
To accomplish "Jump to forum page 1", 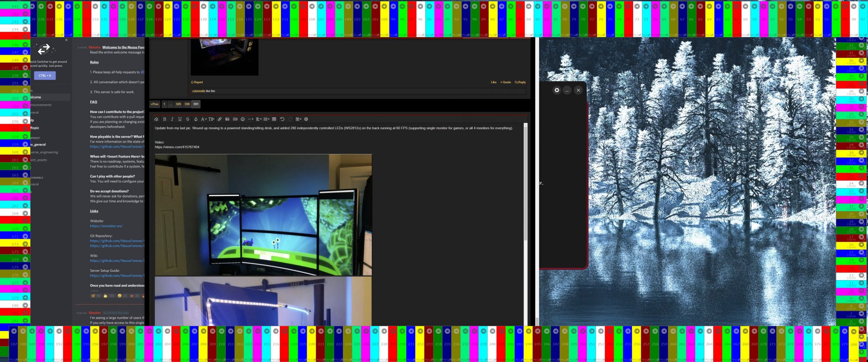I will (164, 104).
